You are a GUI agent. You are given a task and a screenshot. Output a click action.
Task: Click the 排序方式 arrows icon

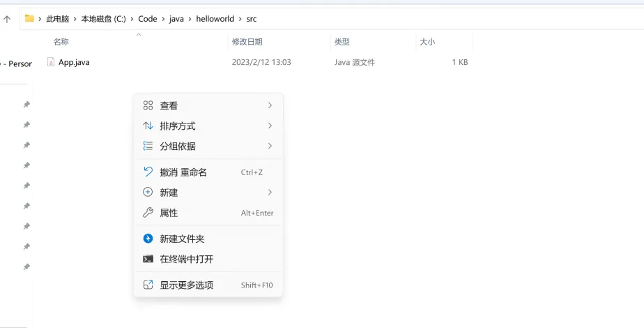(148, 126)
